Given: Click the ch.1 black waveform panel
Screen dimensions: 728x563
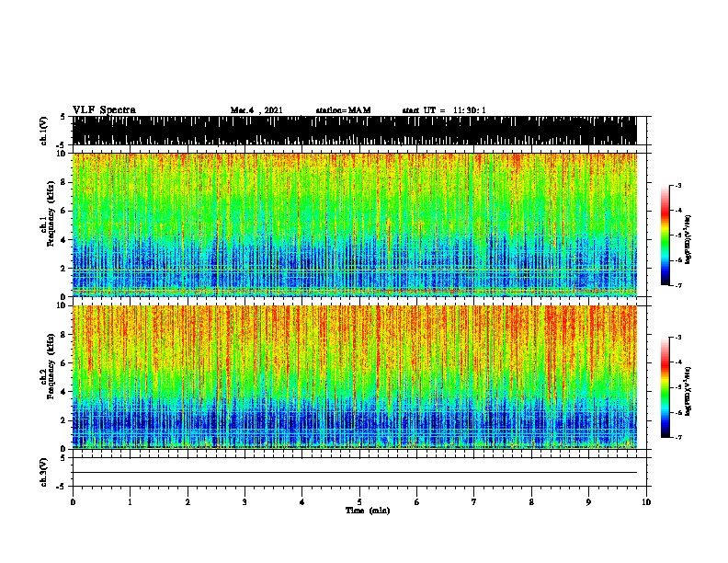Looking at the screenshot, I should (x=354, y=131).
